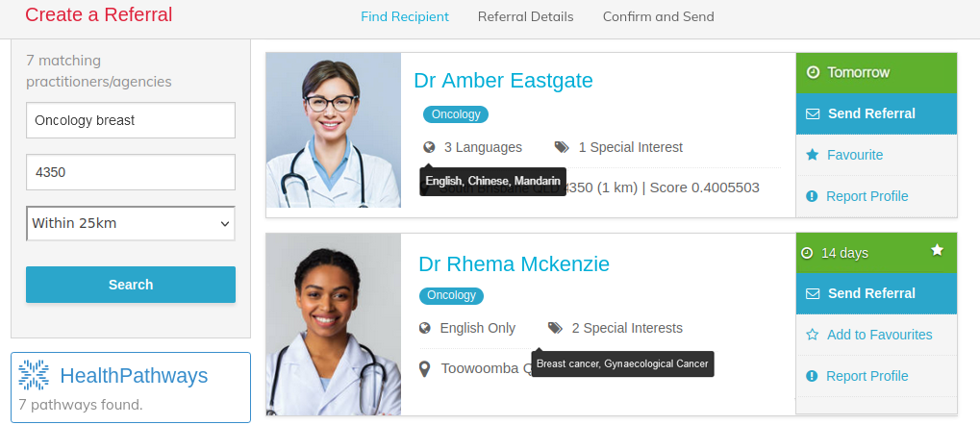980x425 pixels.
Task: Click the tag icon beside 1 Special Interest
Action: click(x=562, y=147)
